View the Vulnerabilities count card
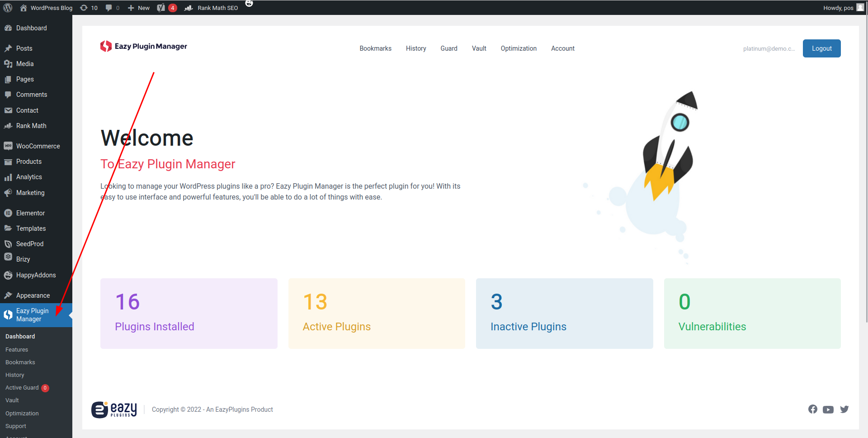Screen dimensions: 868x438 pos(752,313)
